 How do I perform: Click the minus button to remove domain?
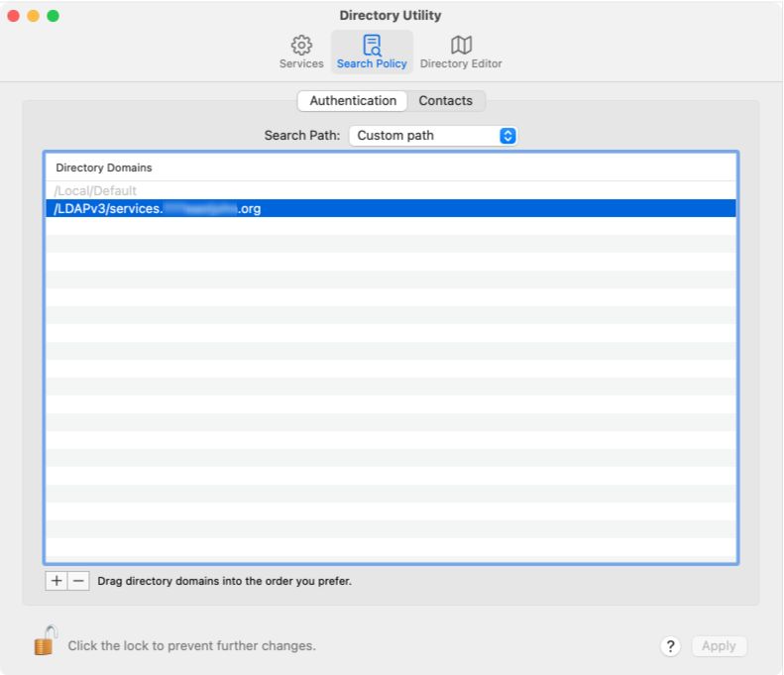click(79, 581)
